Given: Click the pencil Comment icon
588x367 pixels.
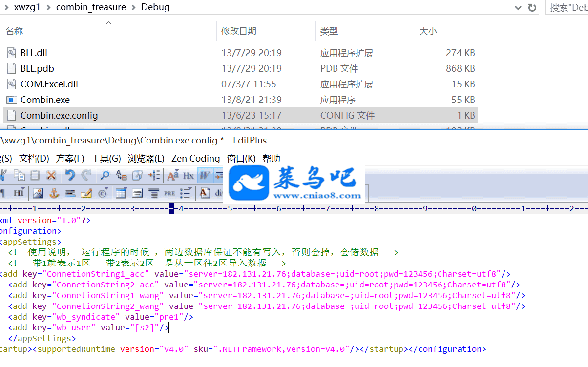Looking at the screenshot, I should coord(86,193).
